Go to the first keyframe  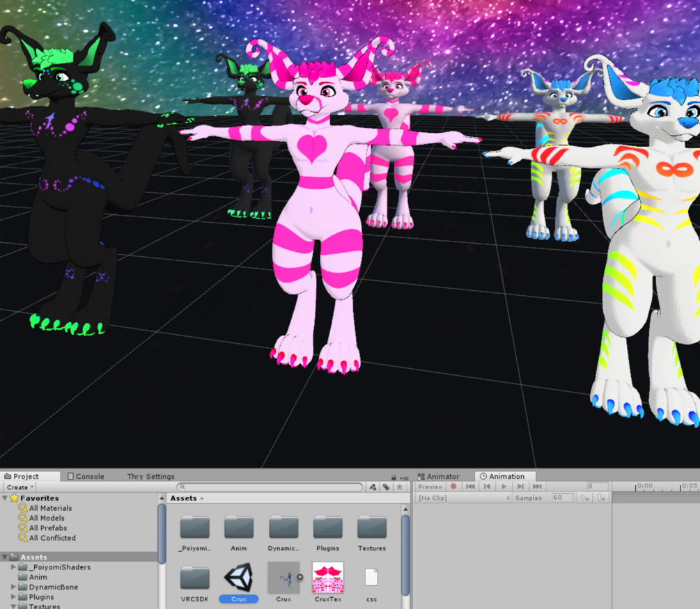[x=470, y=487]
